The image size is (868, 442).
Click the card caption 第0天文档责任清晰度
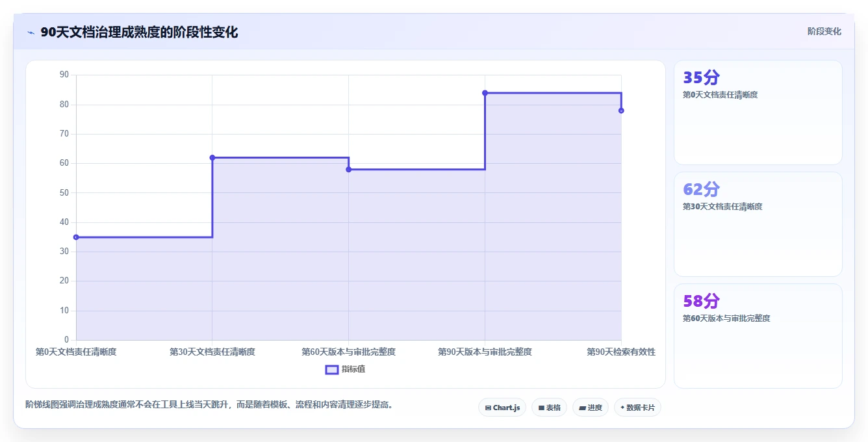coord(720,95)
